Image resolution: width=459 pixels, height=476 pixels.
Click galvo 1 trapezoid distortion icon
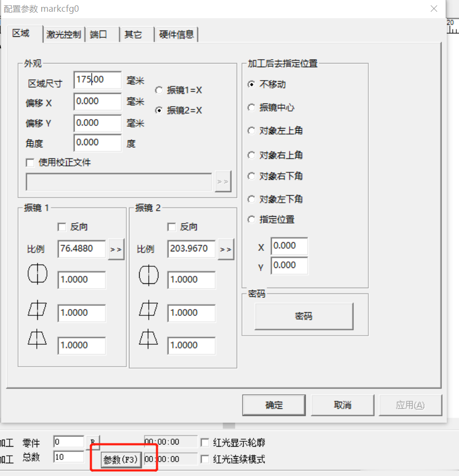[37, 339]
